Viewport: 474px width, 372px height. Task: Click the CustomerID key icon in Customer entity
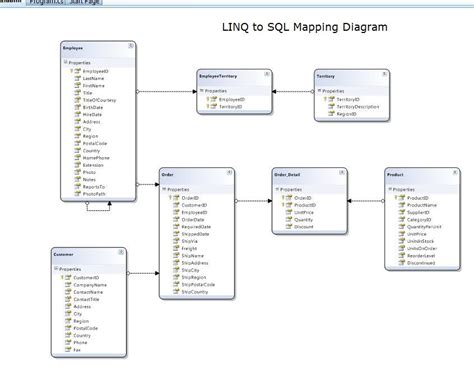(x=62, y=278)
